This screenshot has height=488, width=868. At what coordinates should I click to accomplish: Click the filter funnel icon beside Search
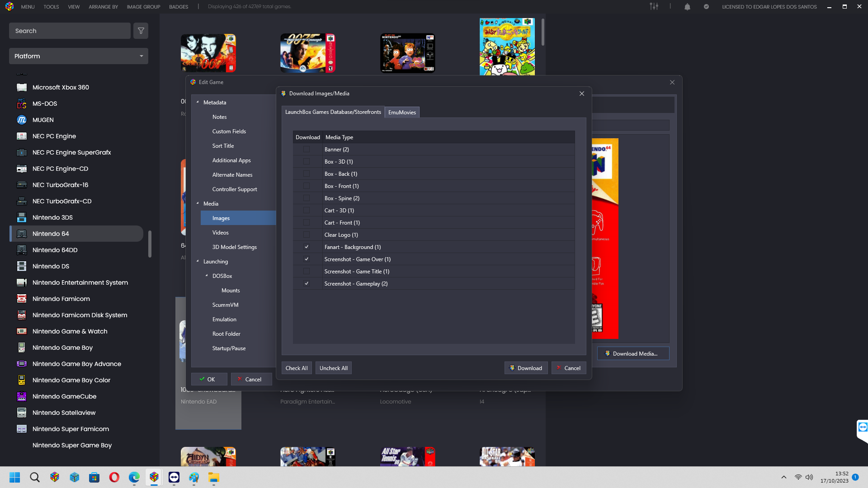tap(141, 31)
